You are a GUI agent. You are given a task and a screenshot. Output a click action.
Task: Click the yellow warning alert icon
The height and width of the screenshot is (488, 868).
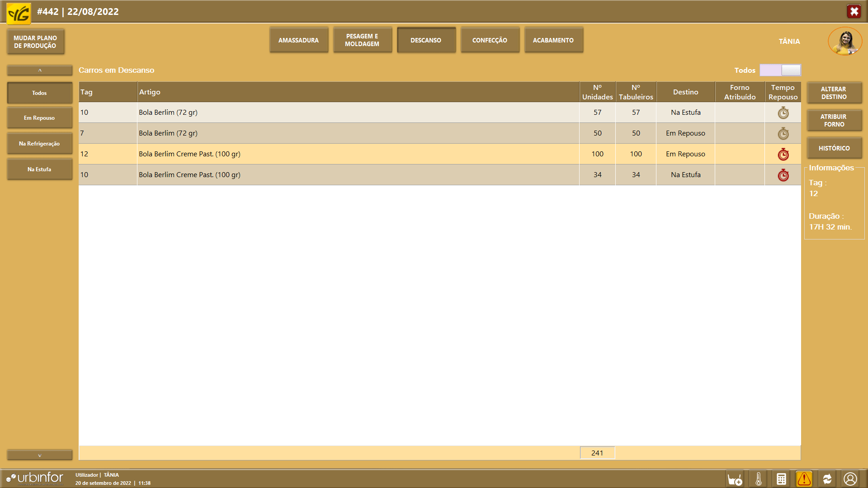coord(804,479)
